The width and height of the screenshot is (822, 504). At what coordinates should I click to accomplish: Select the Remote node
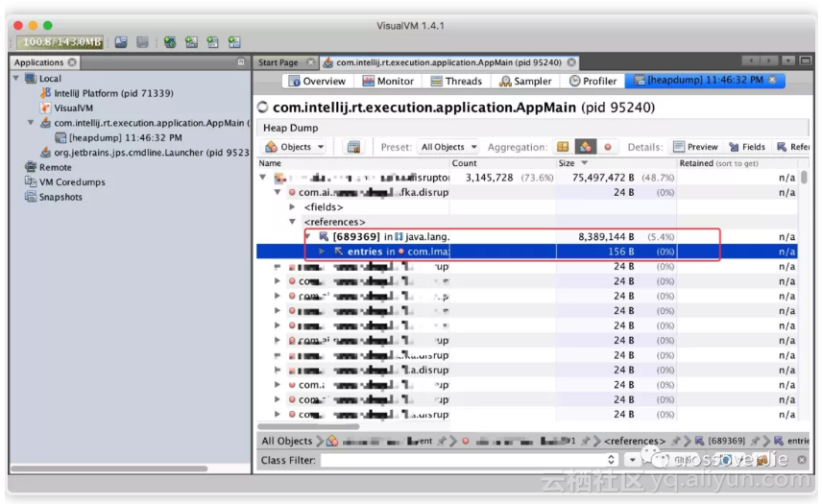click(55, 167)
